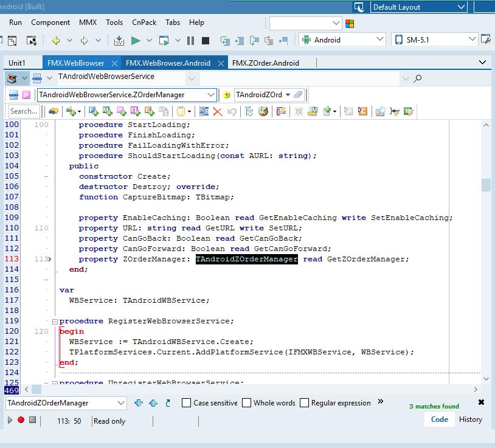Open the editor tabs overflow chevron
Screen dimensions: 495x448
pos(482,62)
